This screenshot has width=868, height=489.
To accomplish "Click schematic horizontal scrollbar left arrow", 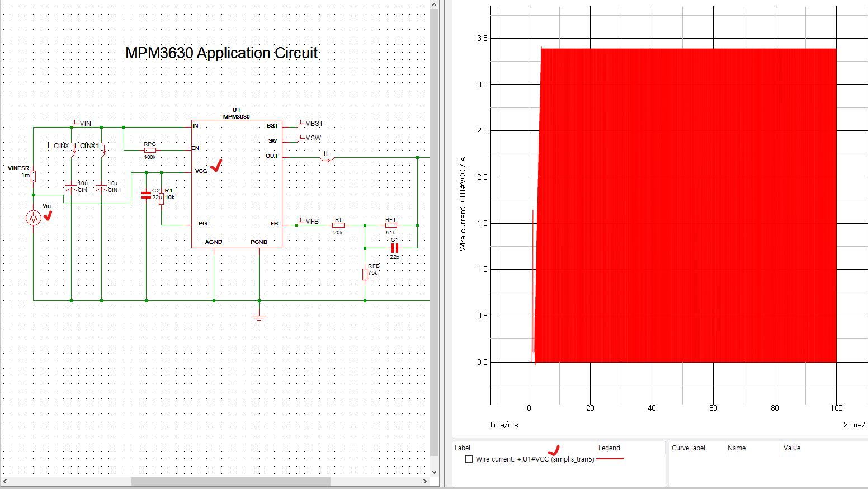I will 5,481.
